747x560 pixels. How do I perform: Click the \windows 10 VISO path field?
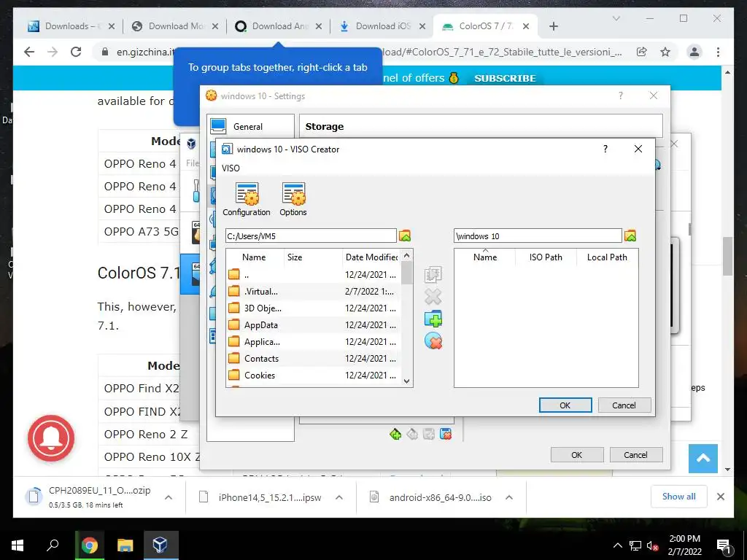[x=538, y=236]
